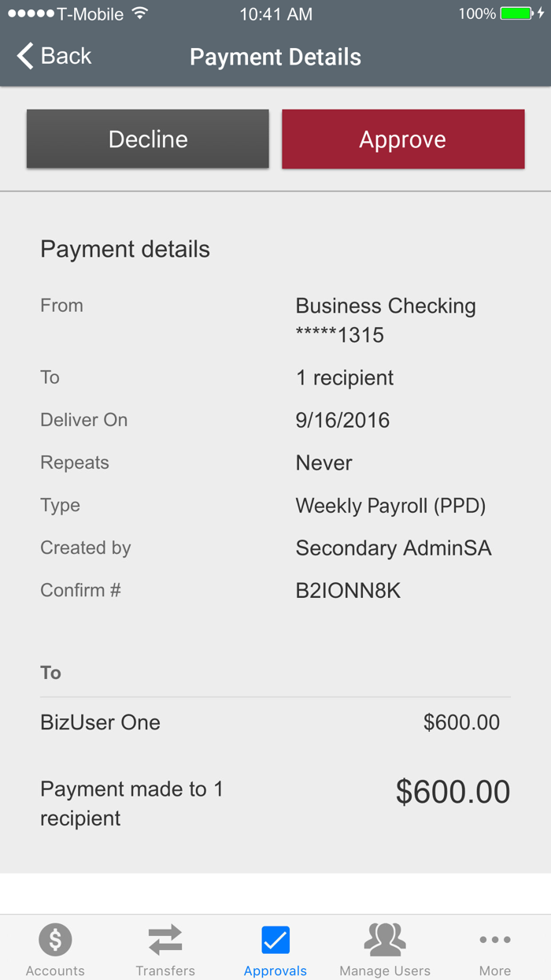Go back using the Back label

(x=66, y=56)
